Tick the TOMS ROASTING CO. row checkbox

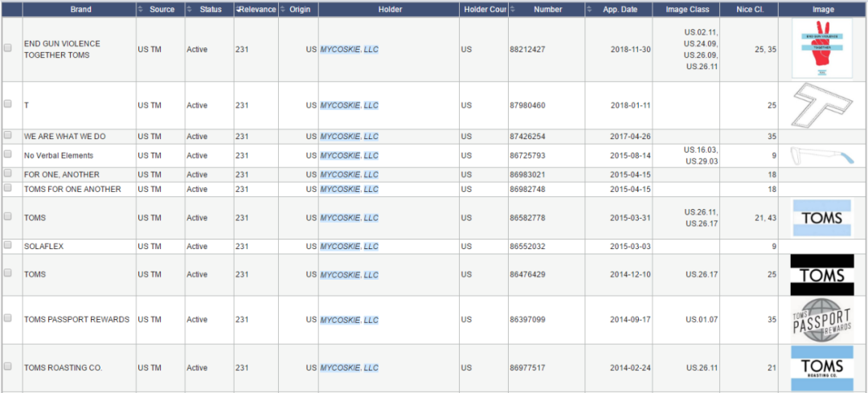(x=8, y=366)
